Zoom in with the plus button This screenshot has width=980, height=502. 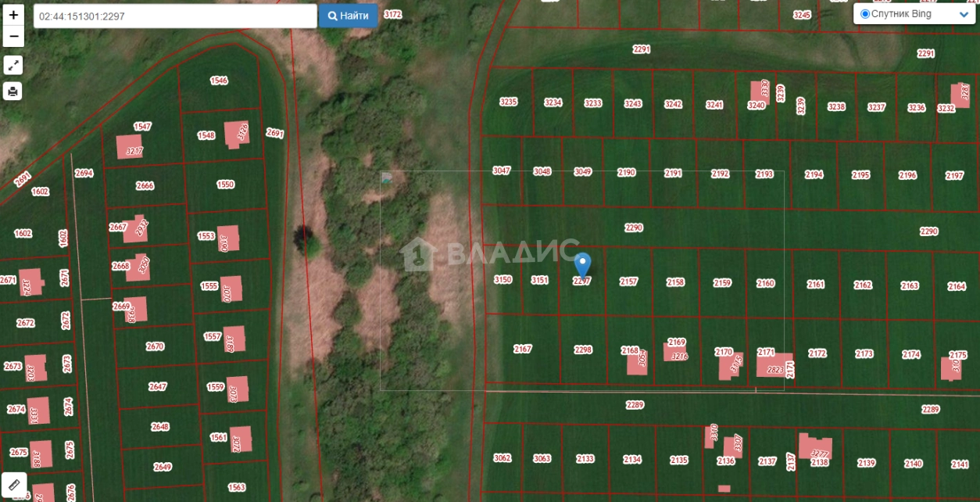13,15
